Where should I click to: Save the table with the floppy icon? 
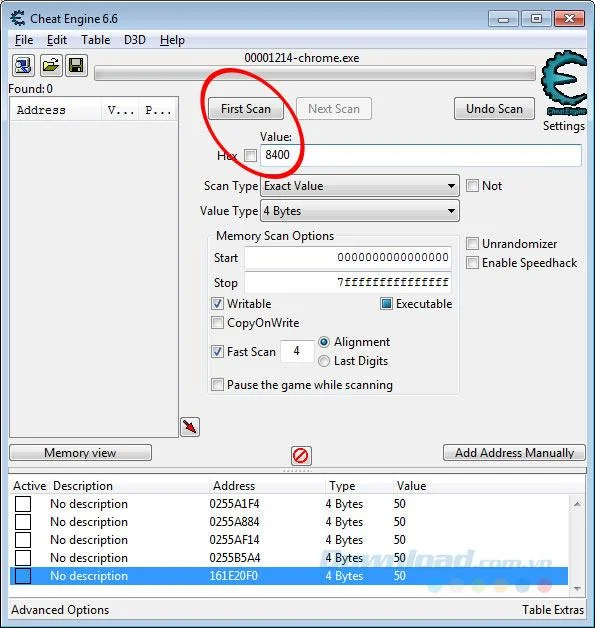pyautogui.click(x=76, y=65)
